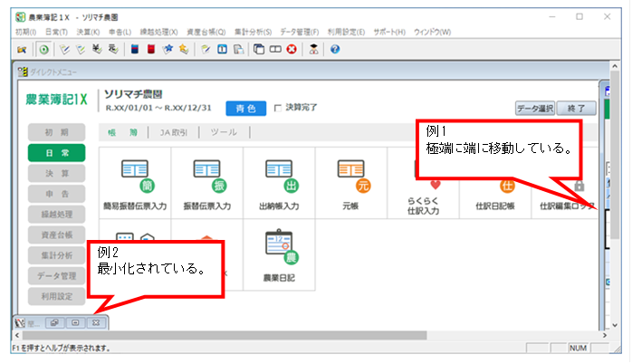Open the 日常(T) menu
Screen dimensions: 632x364
click(56, 32)
